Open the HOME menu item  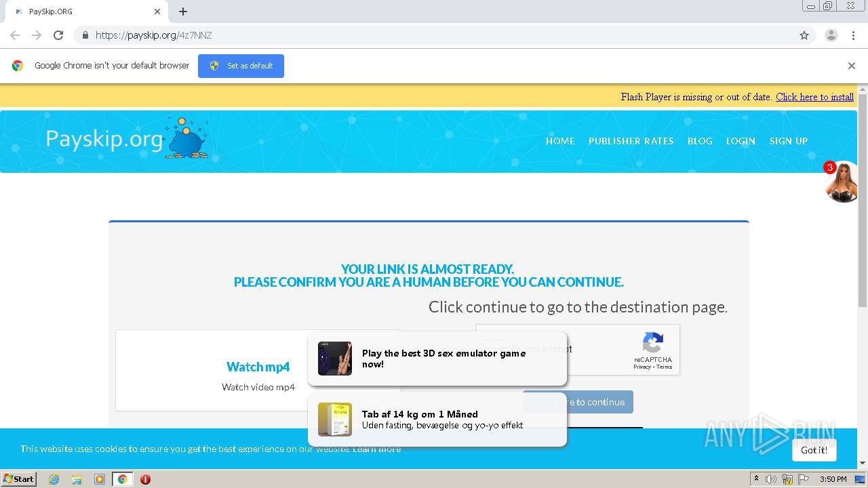[x=560, y=141]
